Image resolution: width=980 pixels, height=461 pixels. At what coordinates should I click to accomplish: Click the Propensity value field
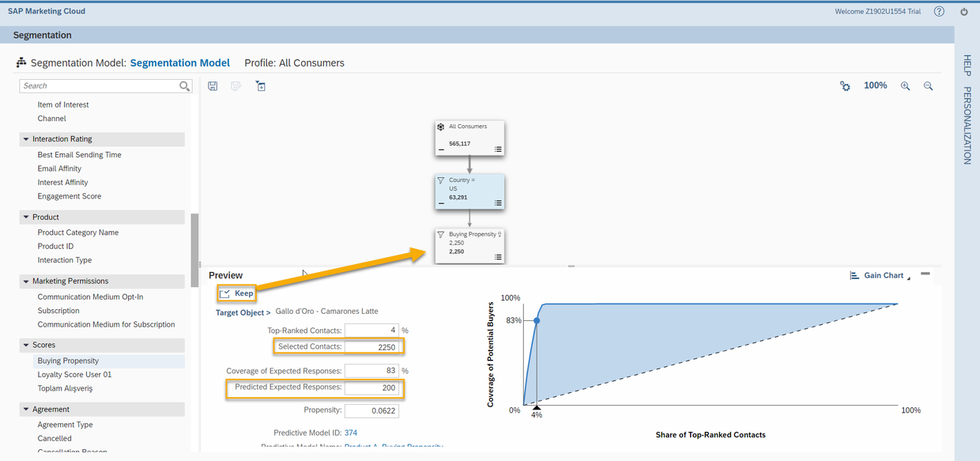coord(371,411)
